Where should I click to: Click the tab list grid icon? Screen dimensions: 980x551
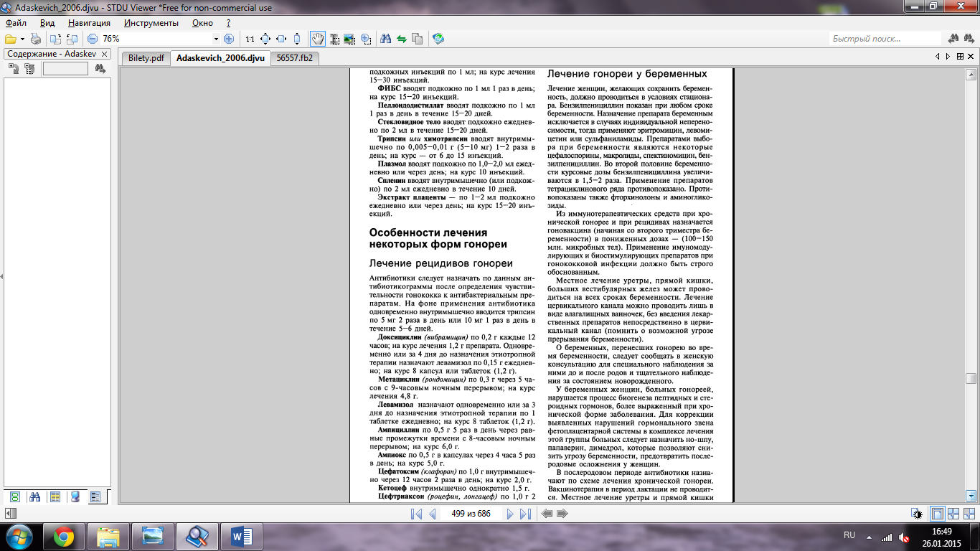[x=958, y=57]
